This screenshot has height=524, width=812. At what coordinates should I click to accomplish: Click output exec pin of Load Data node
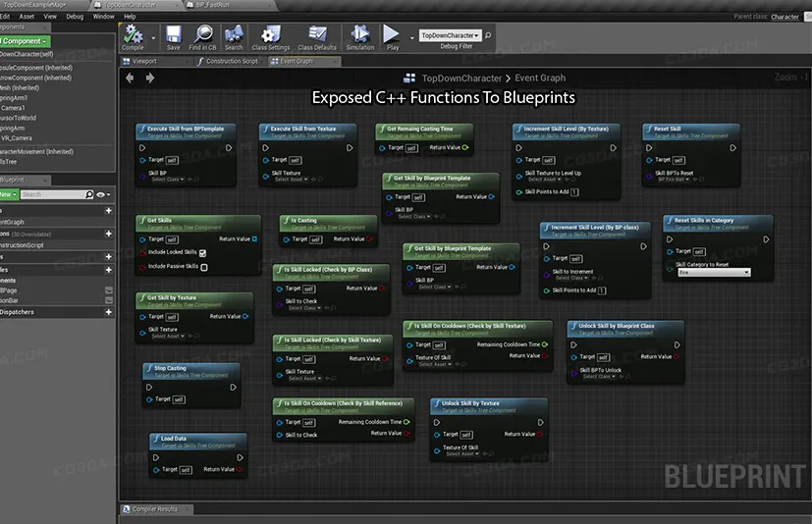pos(240,457)
